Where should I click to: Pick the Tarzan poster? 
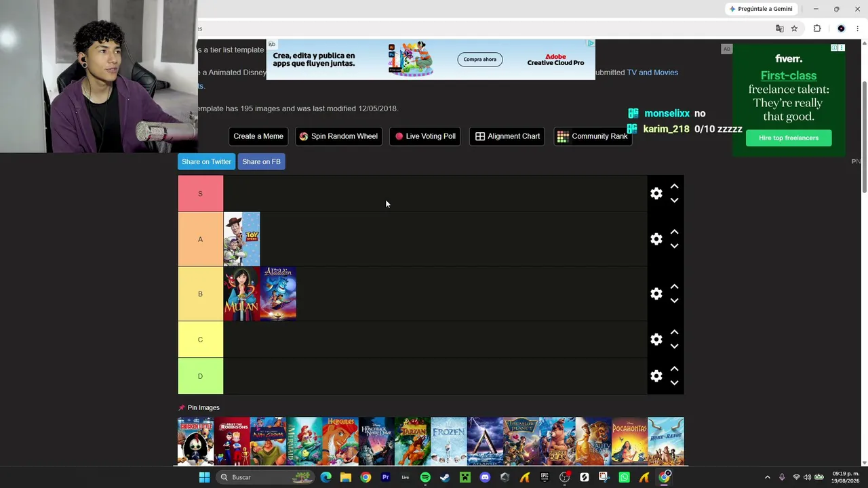412,441
